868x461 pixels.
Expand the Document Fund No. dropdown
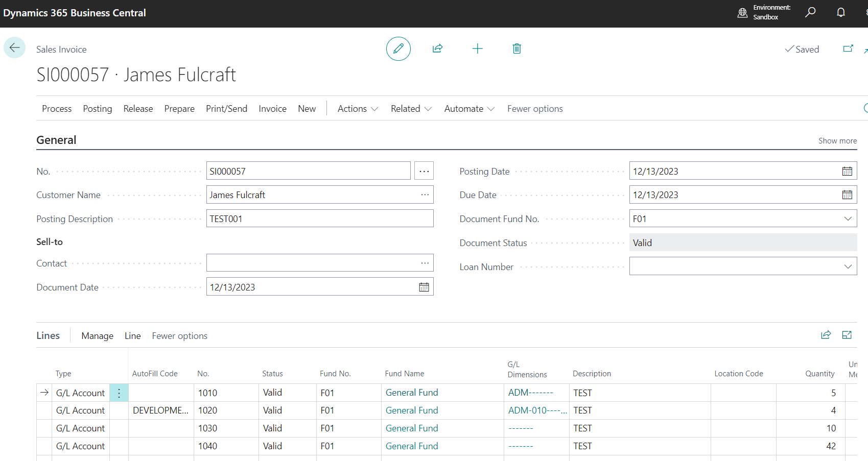point(848,219)
